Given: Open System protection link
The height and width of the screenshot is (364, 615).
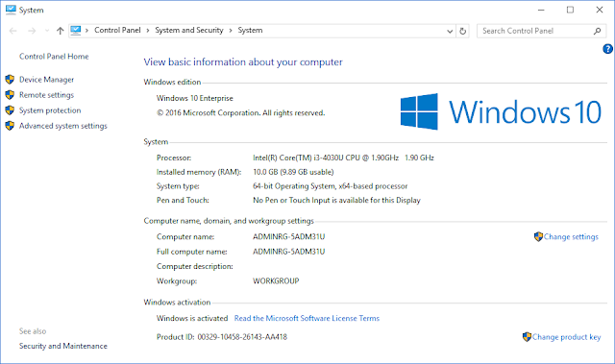Looking at the screenshot, I should click(x=50, y=110).
